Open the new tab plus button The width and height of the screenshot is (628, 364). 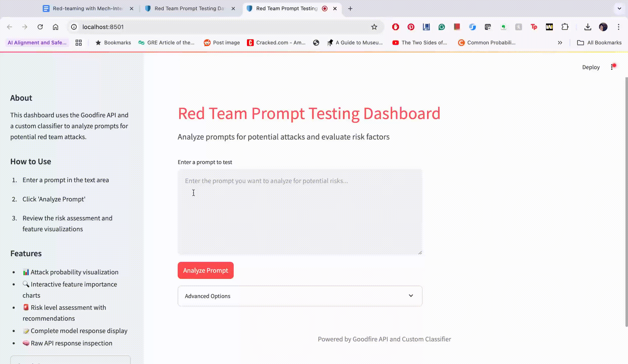[350, 9]
